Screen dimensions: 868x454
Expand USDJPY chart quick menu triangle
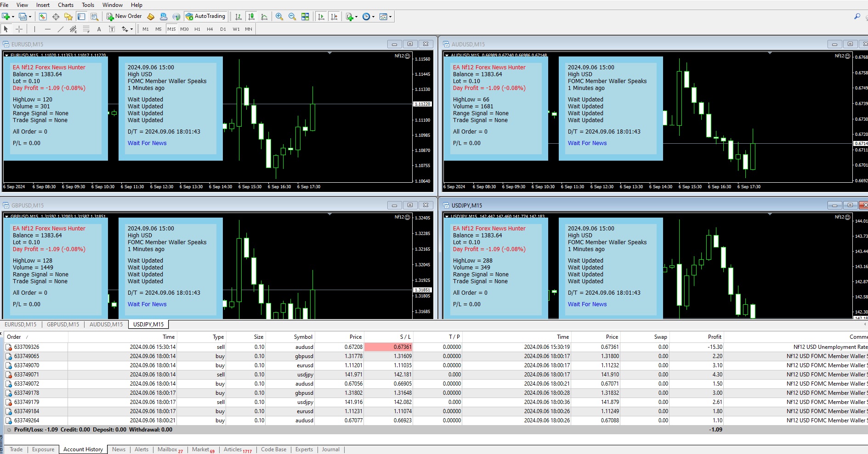coord(447,216)
